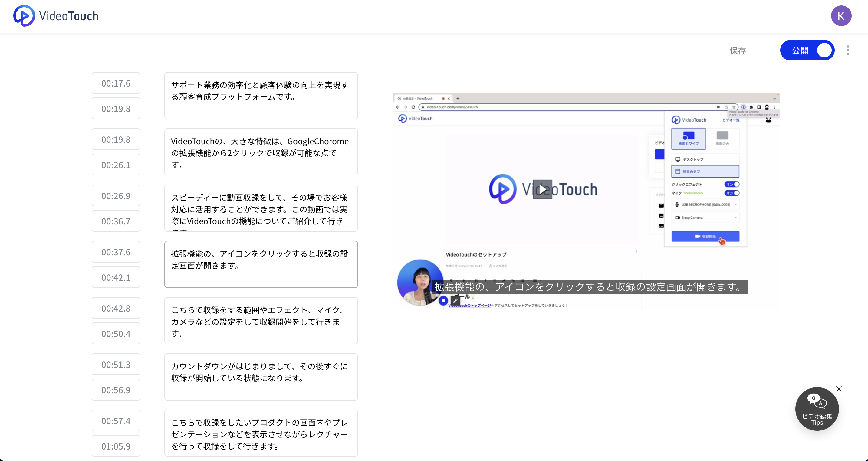Edit the end time 00:56.9 field

tap(116, 390)
